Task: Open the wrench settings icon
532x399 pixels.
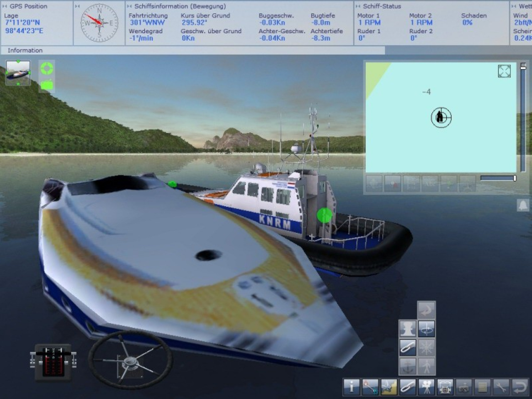Action: 501,387
